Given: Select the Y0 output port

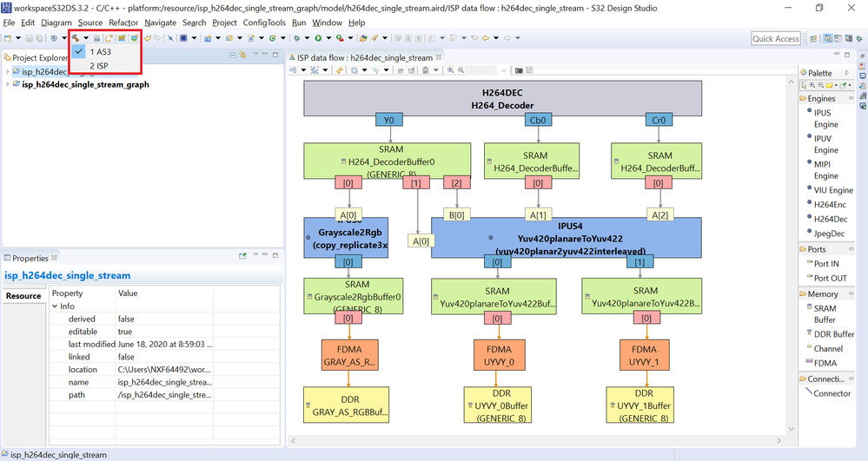Looking at the screenshot, I should (x=389, y=120).
